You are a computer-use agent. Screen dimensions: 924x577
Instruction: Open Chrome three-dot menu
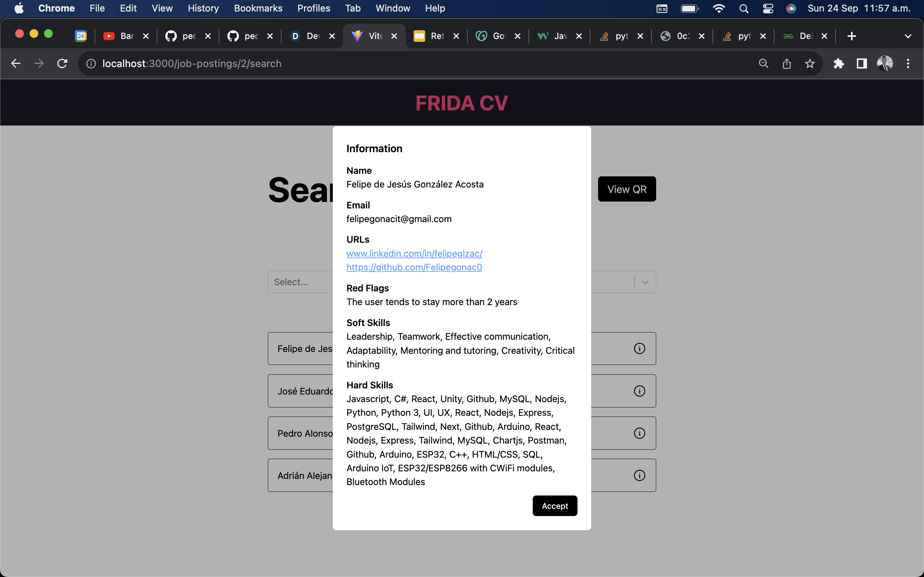click(908, 63)
